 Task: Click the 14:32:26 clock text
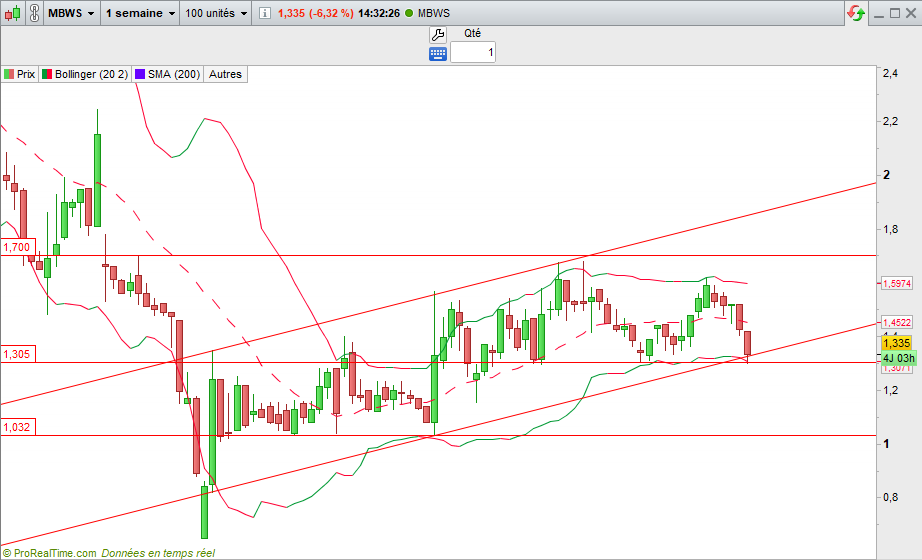(x=379, y=13)
